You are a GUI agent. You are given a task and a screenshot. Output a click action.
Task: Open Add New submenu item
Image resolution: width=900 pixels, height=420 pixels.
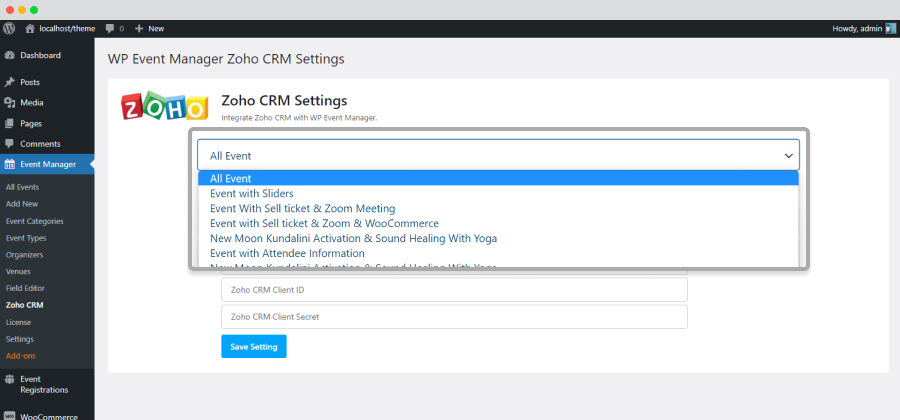pos(22,204)
